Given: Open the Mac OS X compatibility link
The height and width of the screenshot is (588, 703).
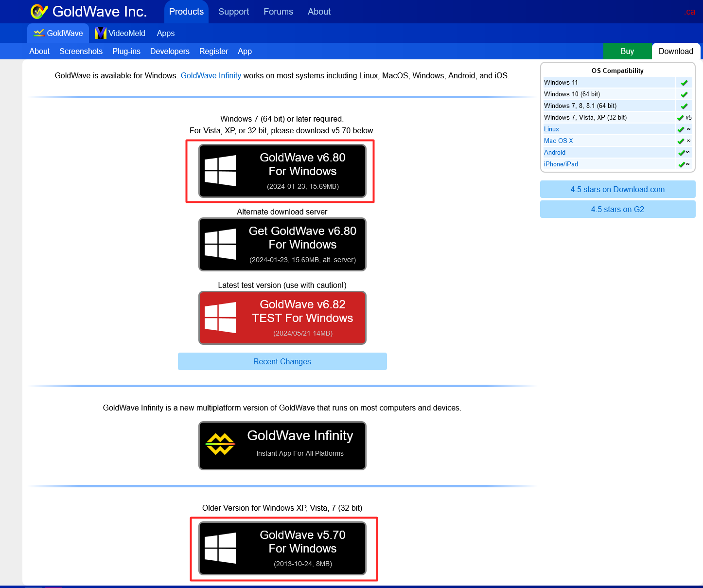Looking at the screenshot, I should [x=558, y=141].
